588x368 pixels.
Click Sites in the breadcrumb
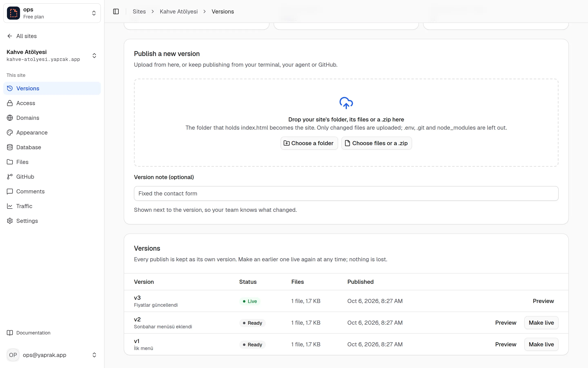[139, 11]
